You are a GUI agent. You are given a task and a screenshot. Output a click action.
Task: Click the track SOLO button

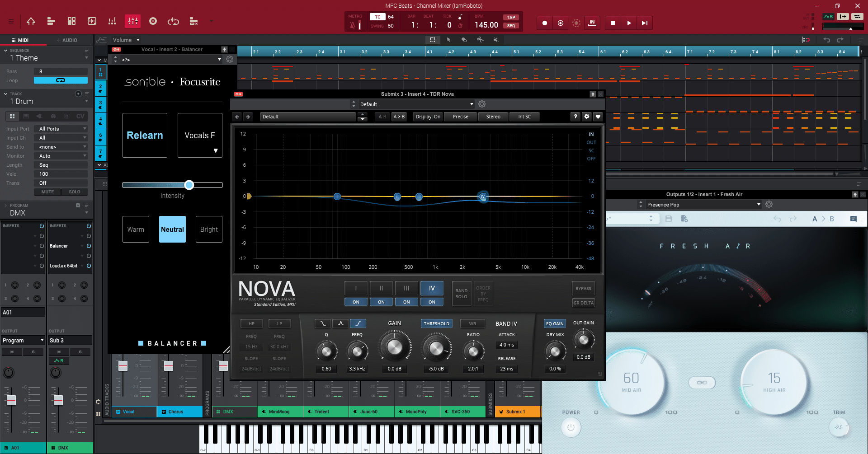pyautogui.click(x=75, y=192)
